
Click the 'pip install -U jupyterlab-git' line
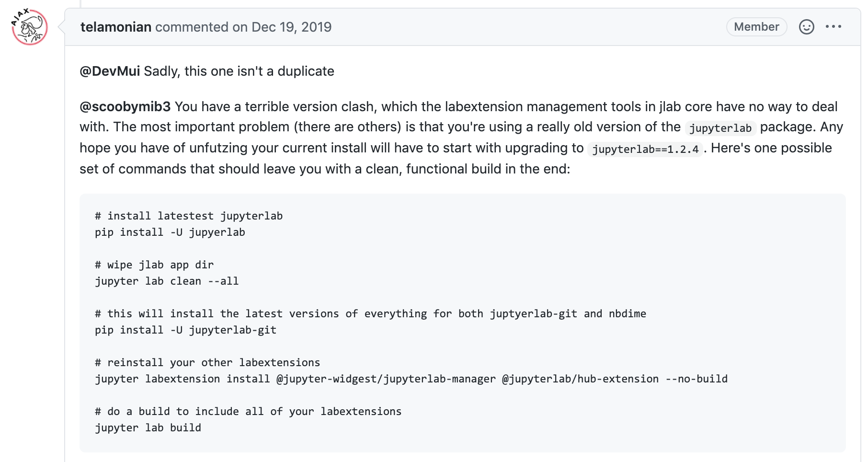click(186, 330)
